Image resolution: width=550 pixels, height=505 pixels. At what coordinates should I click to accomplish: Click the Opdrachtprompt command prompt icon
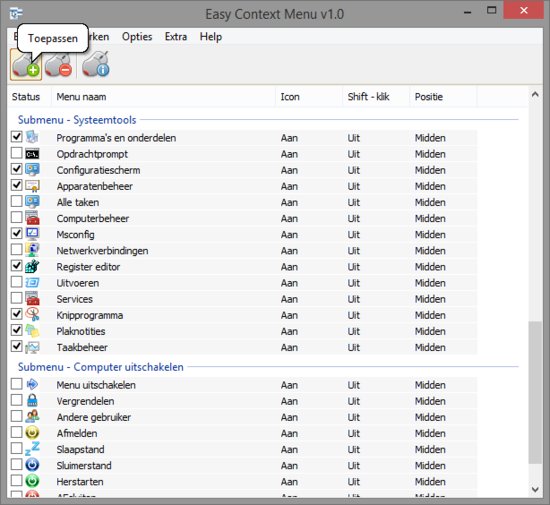pyautogui.click(x=32, y=154)
